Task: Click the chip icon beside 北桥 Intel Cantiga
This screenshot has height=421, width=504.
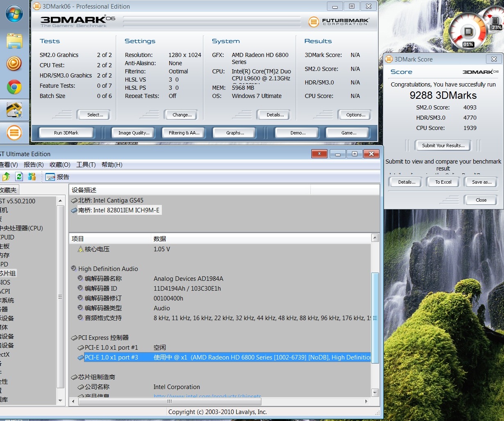Action: tap(74, 200)
